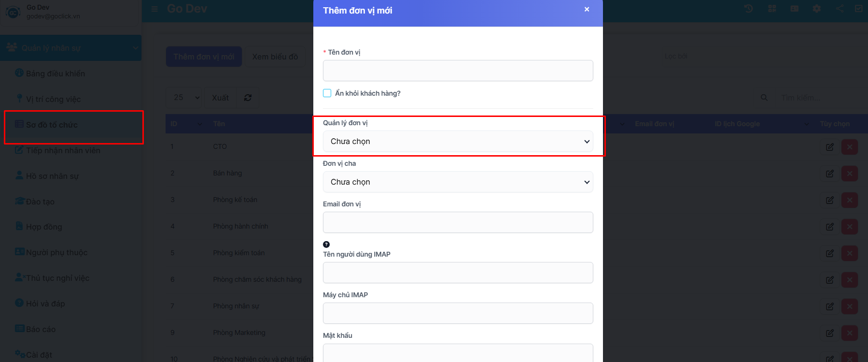The image size is (868, 362).
Task: Check the Ẩn khỏi khách hàng checkbox
Action: (x=327, y=93)
